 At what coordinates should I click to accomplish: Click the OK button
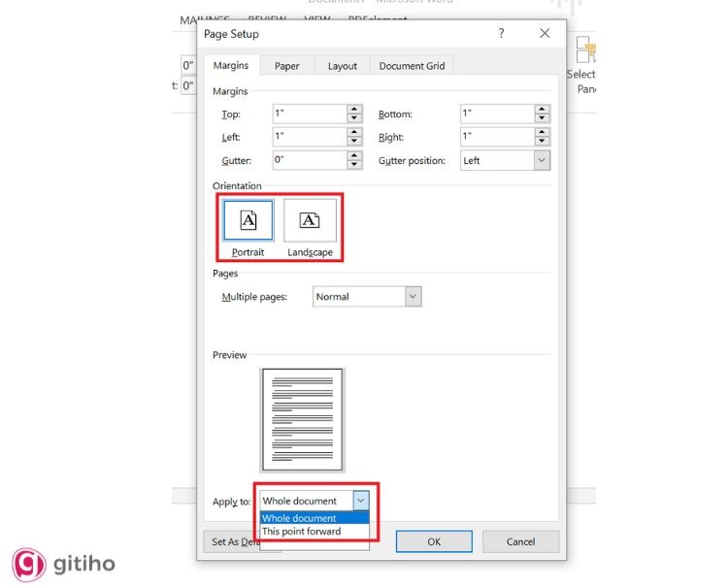point(434,541)
